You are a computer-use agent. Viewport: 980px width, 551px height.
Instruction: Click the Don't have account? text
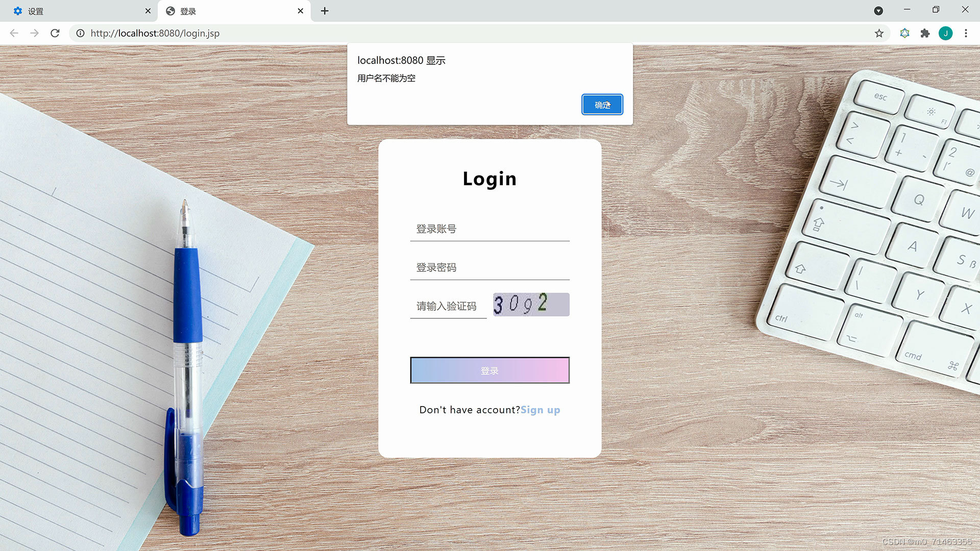tap(470, 410)
